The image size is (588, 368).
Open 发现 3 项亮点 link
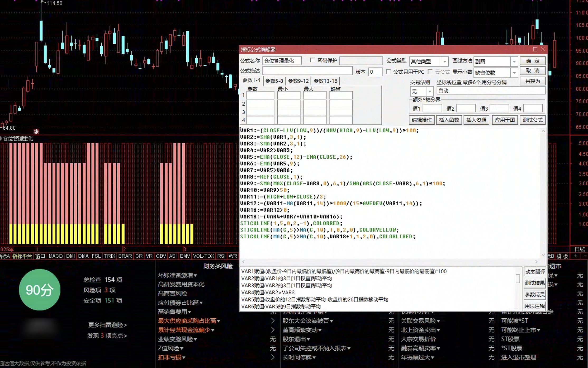107,336
